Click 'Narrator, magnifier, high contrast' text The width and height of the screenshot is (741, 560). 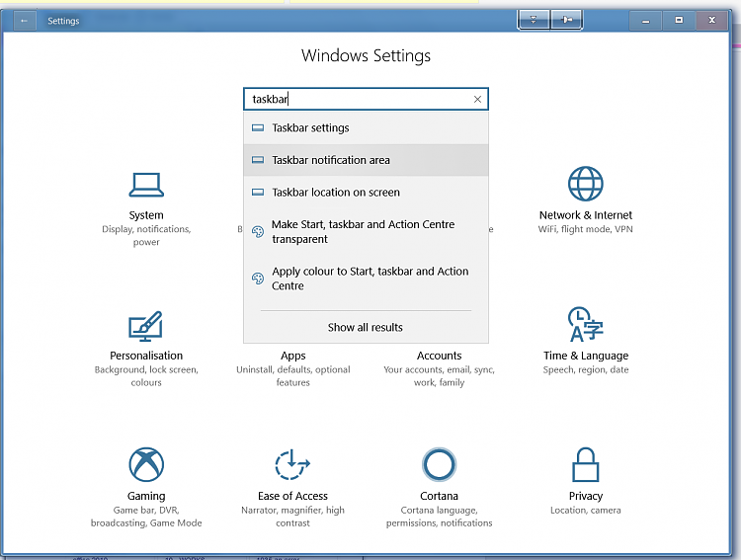click(x=292, y=517)
